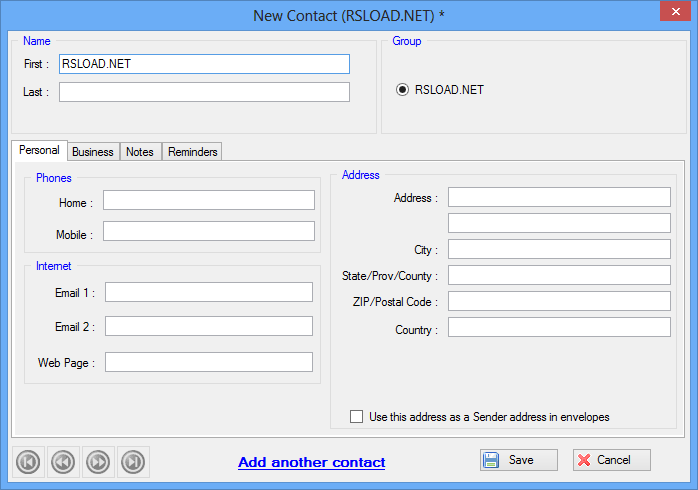Open the Notes tab

(x=140, y=152)
